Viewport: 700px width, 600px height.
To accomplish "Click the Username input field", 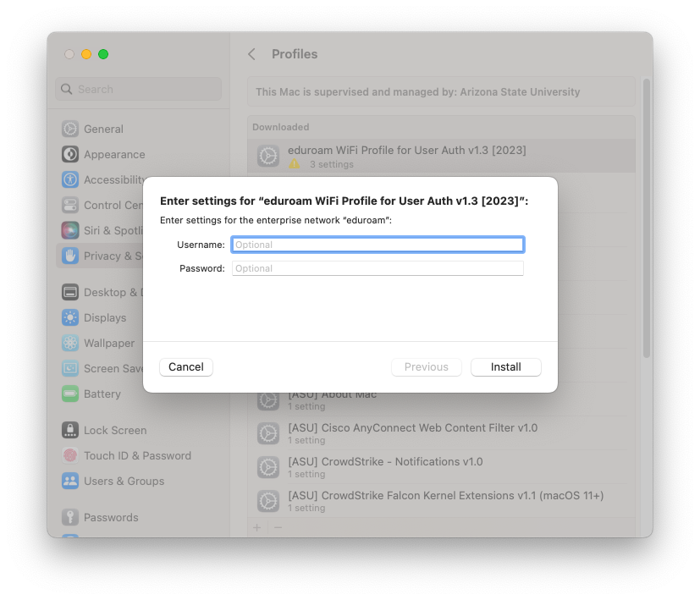I will (378, 245).
